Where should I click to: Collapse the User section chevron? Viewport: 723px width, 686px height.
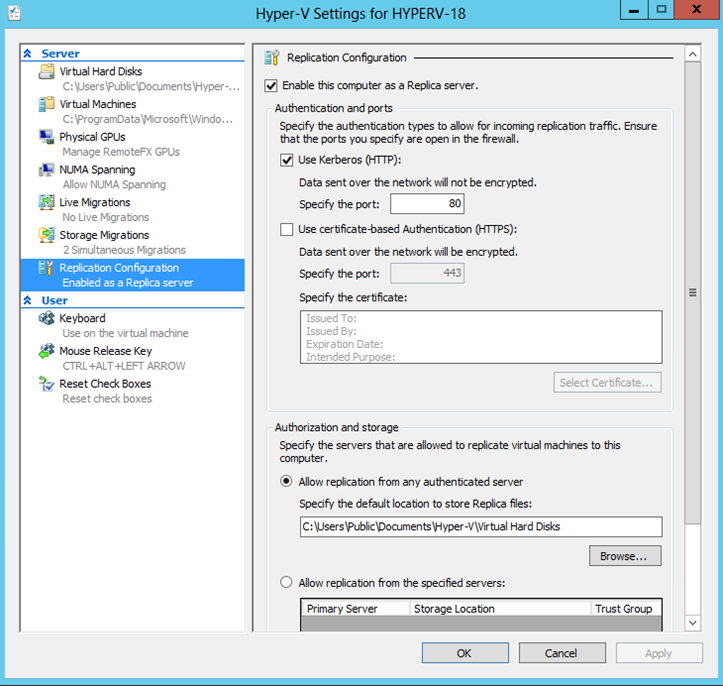(x=28, y=301)
